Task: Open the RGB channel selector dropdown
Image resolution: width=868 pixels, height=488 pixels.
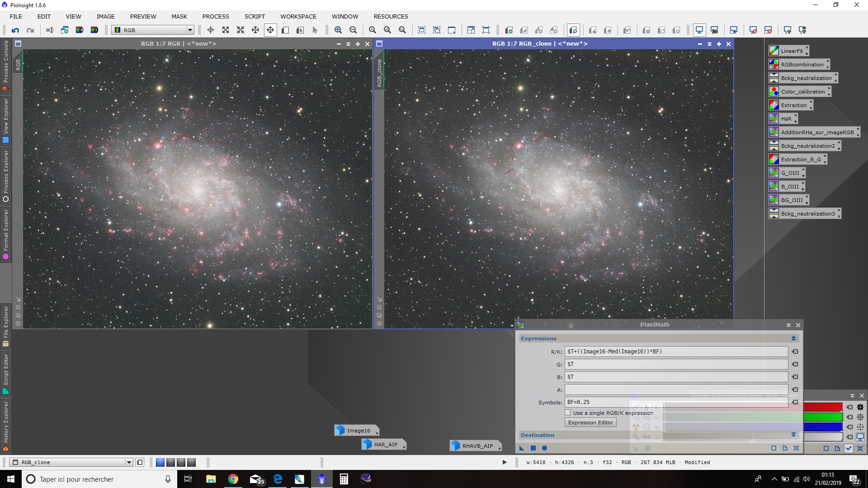Action: click(153, 30)
